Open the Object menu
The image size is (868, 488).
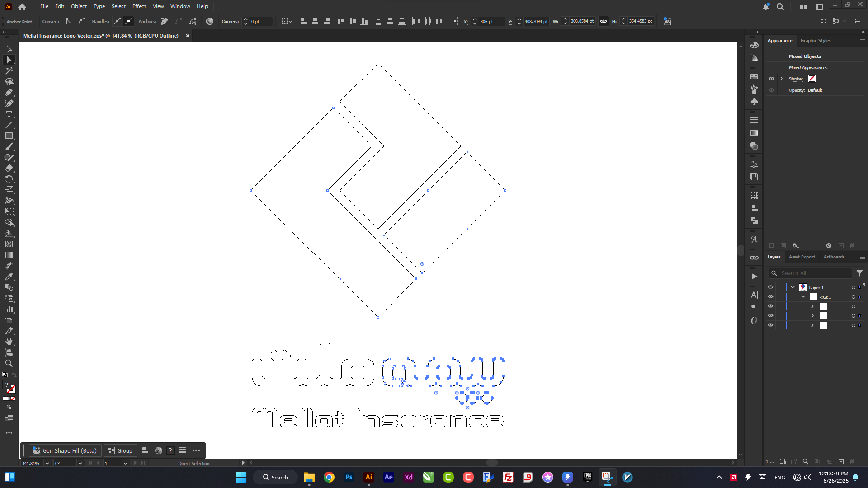79,6
